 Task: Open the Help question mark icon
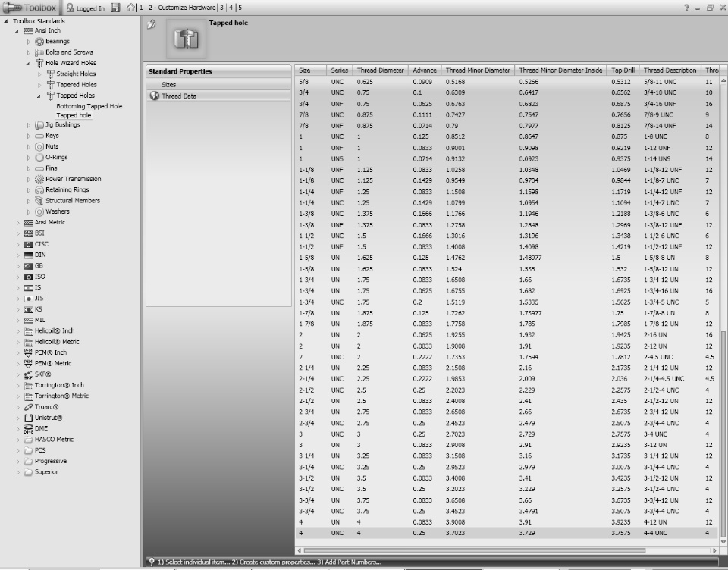686,8
